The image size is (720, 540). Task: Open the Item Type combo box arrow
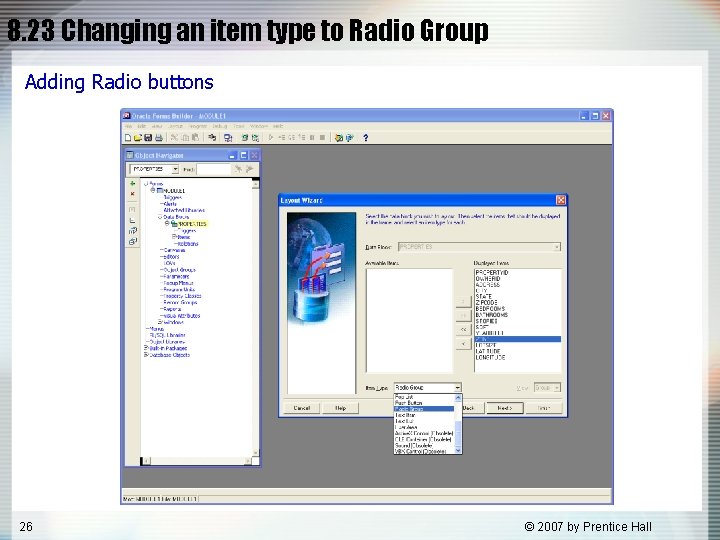[457, 388]
